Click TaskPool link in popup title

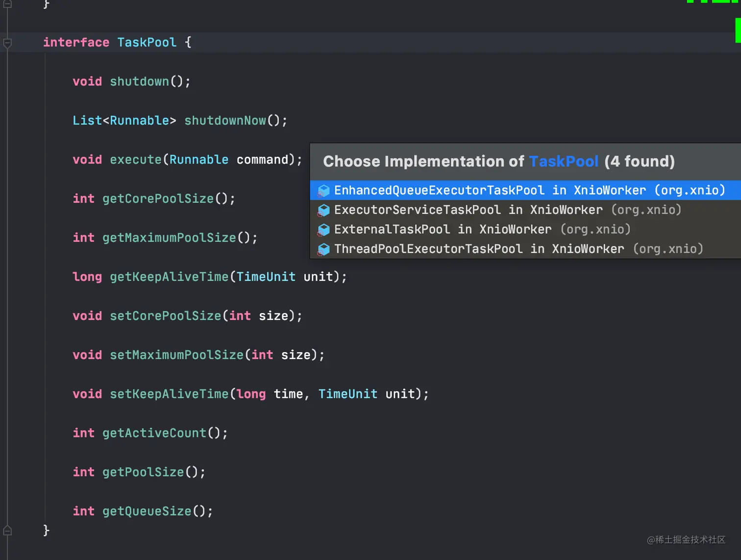(564, 161)
